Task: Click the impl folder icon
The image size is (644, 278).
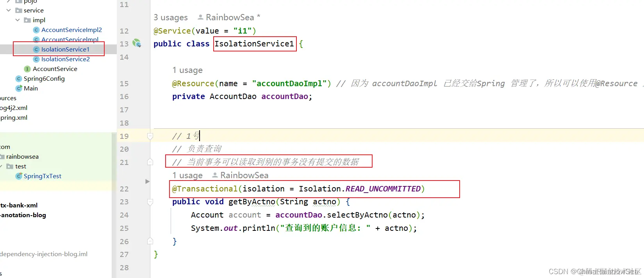Action: (27, 20)
